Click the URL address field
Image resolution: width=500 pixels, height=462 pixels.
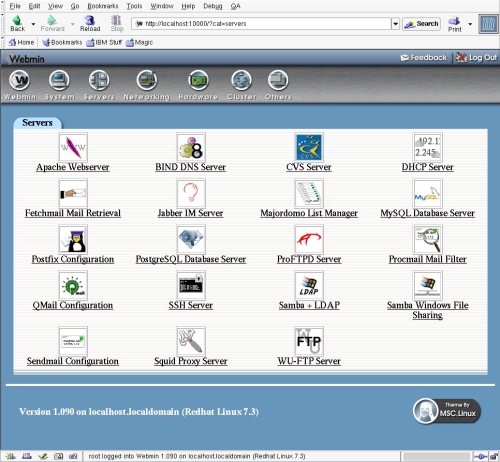[x=262, y=24]
